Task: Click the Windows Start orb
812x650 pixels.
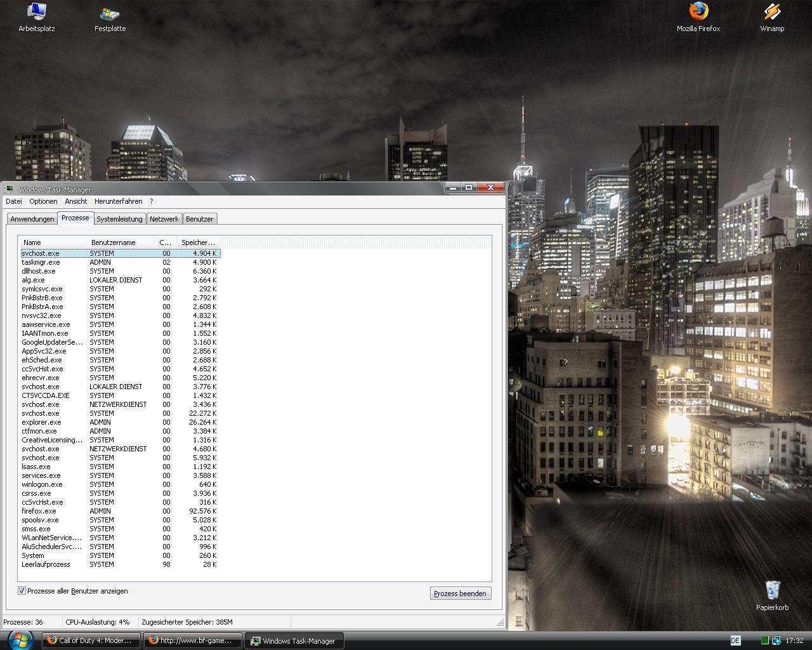Action: tap(20, 640)
